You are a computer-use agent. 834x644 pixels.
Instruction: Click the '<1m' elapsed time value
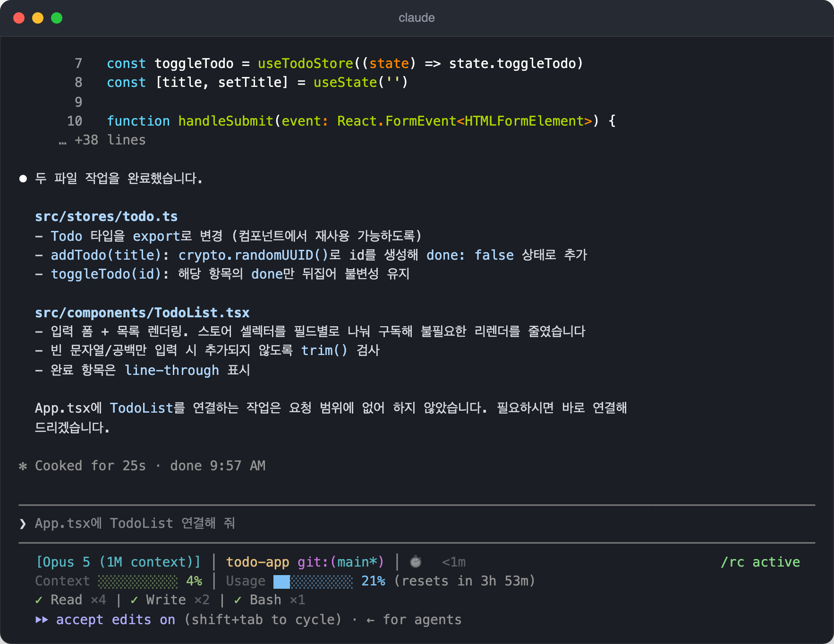pos(454,562)
